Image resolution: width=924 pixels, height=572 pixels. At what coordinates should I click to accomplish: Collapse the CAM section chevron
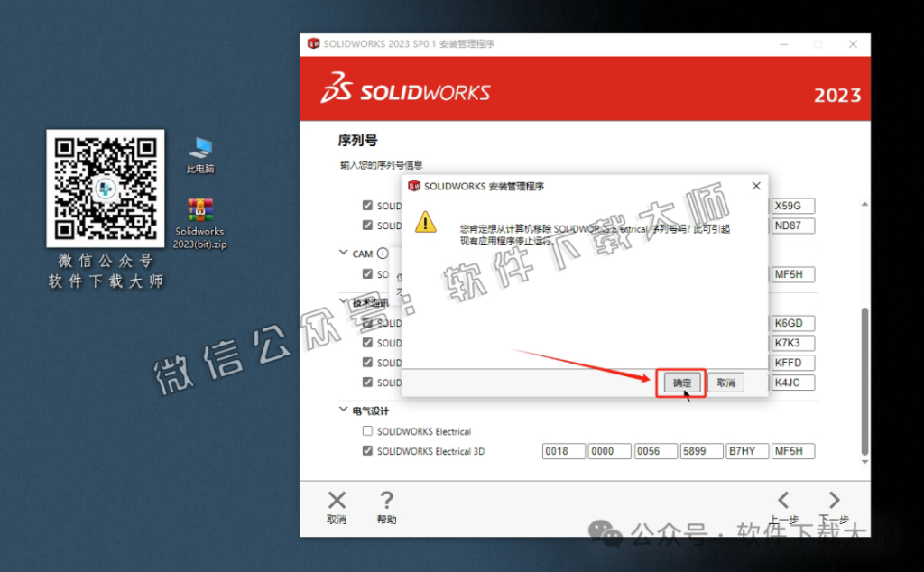(344, 254)
